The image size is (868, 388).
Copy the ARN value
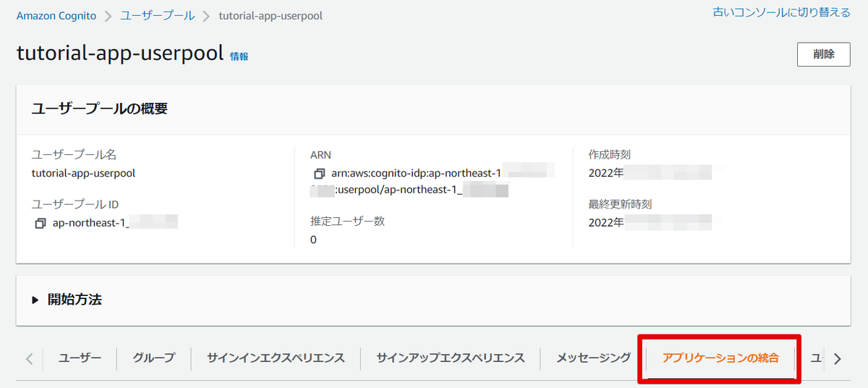pos(319,174)
